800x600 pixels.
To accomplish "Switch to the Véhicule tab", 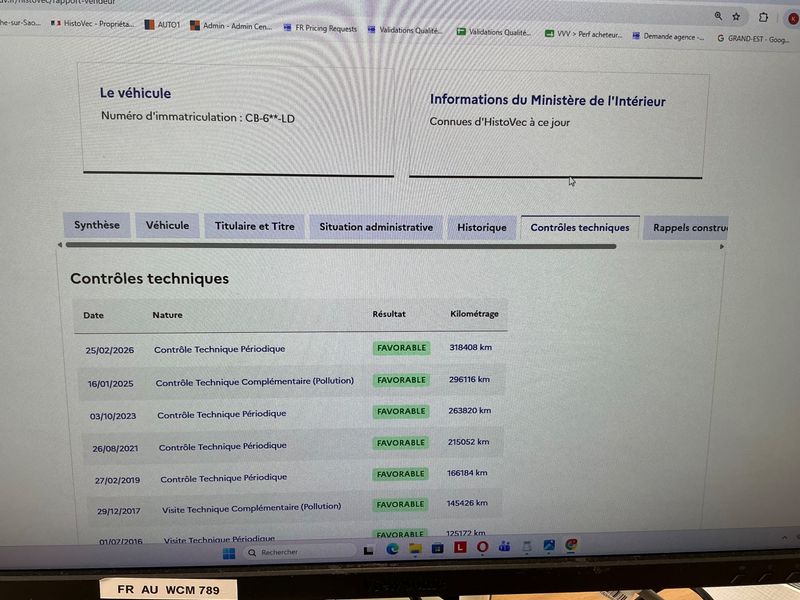I will [x=167, y=226].
